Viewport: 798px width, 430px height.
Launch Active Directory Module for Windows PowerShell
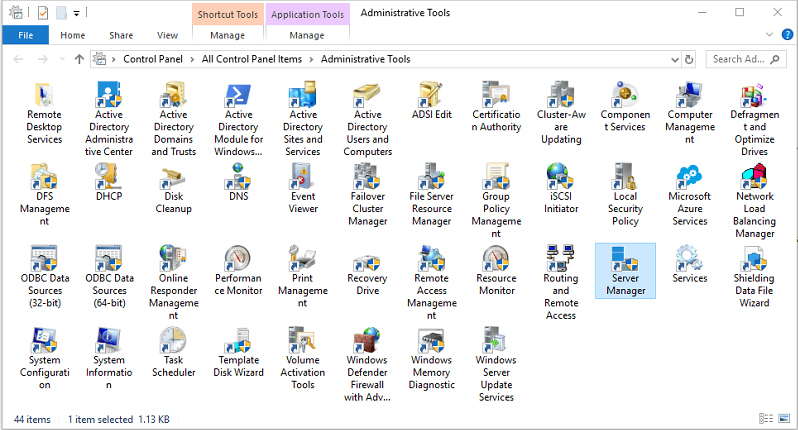pos(238,120)
